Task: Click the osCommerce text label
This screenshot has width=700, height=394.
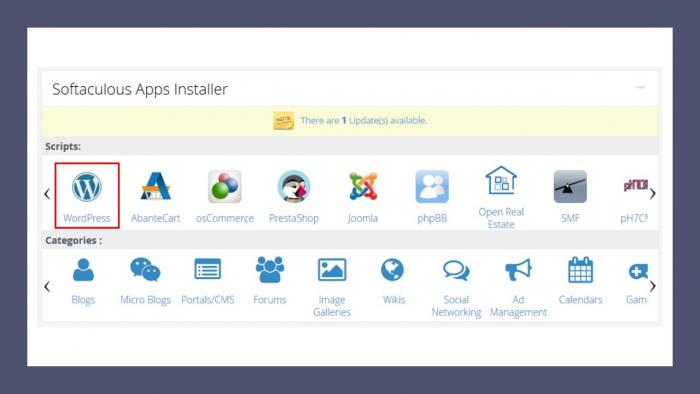Action: (225, 218)
